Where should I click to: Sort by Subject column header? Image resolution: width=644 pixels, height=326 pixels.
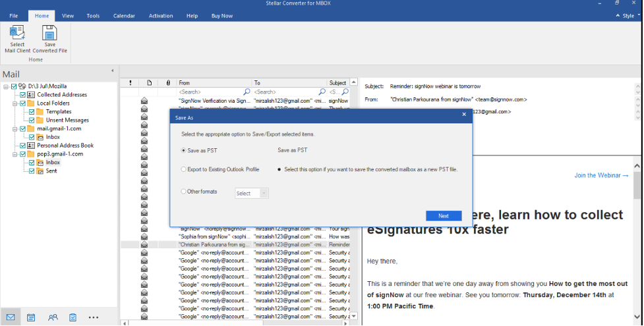click(x=337, y=83)
